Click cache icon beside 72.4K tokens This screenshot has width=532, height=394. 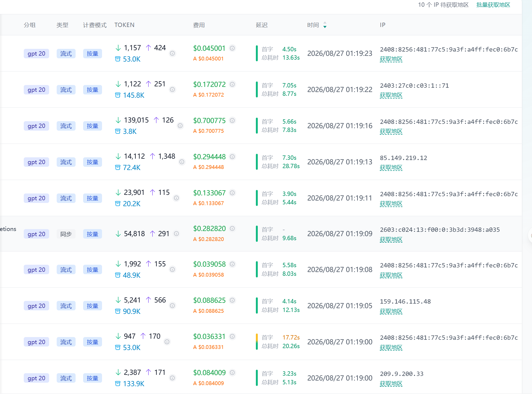[x=118, y=168]
